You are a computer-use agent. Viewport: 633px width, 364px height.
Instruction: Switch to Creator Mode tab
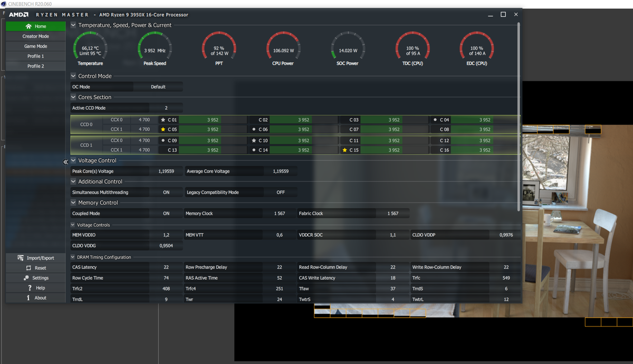point(36,36)
